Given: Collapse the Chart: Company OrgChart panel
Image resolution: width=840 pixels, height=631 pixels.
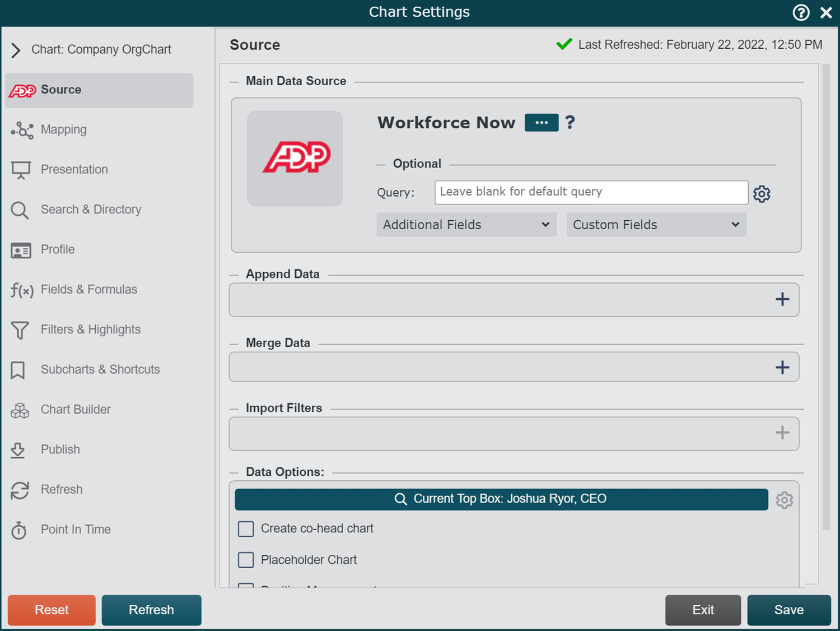Looking at the screenshot, I should click(16, 50).
